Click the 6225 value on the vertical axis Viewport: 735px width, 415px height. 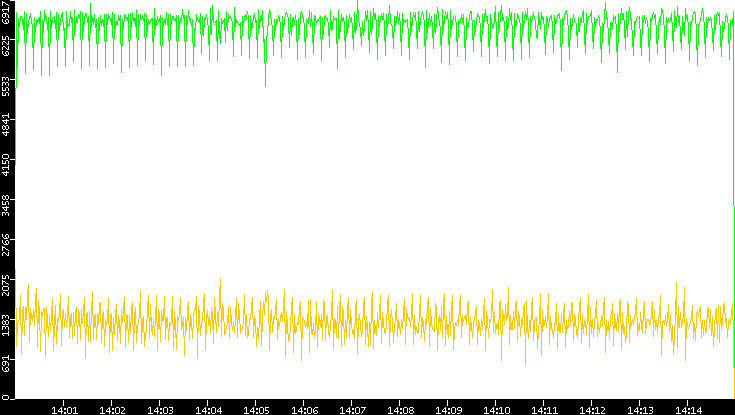click(6, 46)
